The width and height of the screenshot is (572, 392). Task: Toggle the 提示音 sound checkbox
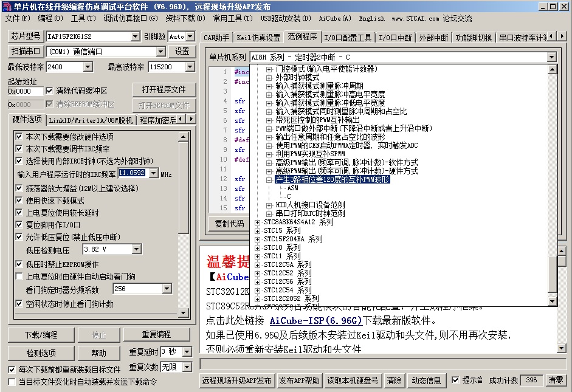(x=455, y=380)
